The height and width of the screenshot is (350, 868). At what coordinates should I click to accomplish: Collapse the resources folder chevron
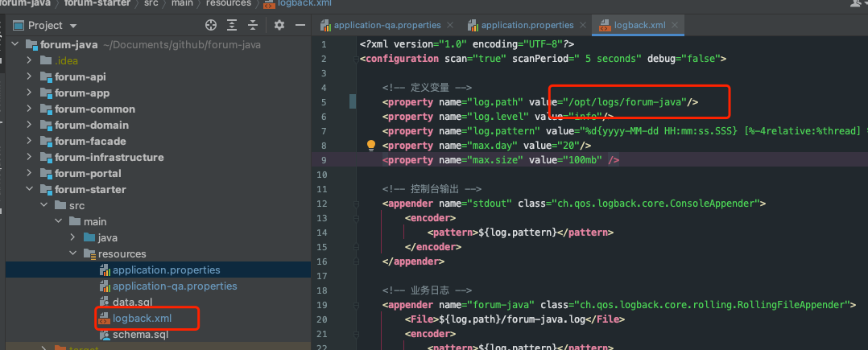coord(72,253)
